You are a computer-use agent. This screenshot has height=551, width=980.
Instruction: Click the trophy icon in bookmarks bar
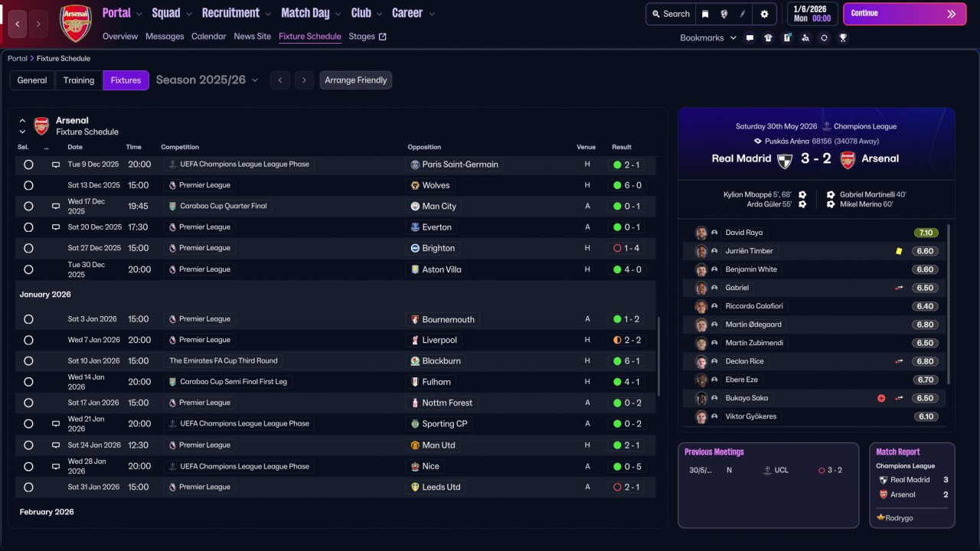[x=843, y=37]
